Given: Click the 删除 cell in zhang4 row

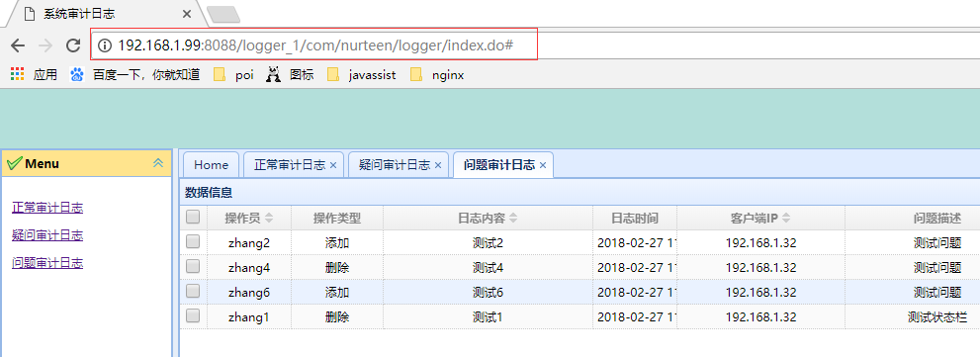Looking at the screenshot, I should pos(337,268).
